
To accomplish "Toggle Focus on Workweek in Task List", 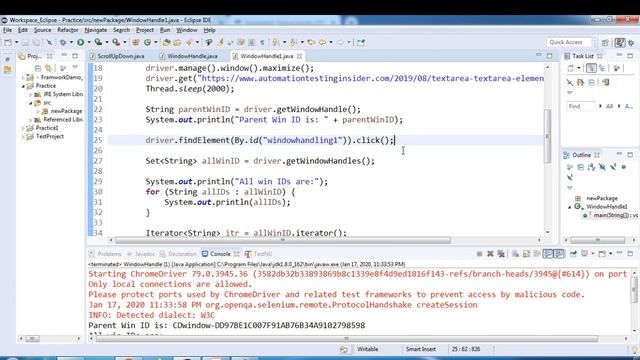I will coord(616,68).
